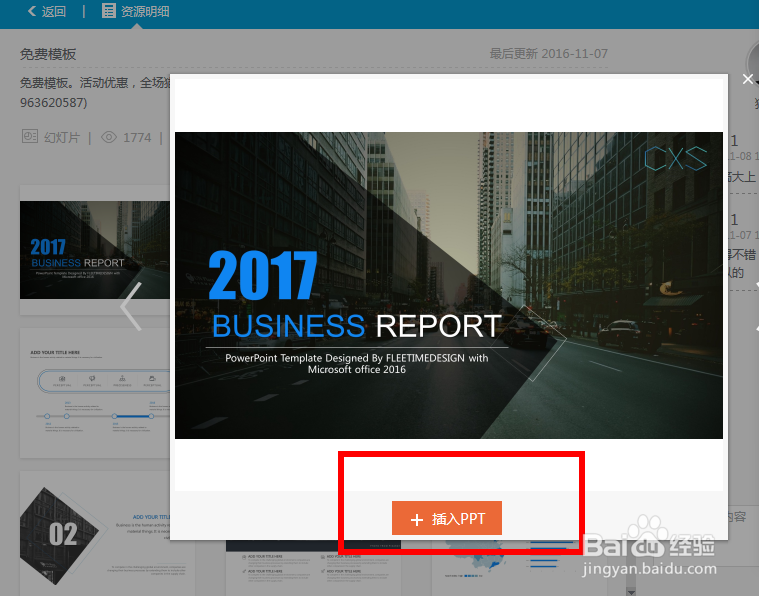Click the list icon beside 资源明细
The height and width of the screenshot is (596, 759).
[108, 11]
